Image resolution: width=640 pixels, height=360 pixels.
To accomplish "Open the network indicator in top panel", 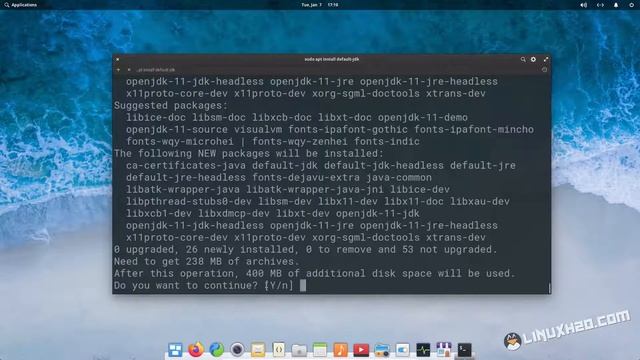I will [x=600, y=5].
